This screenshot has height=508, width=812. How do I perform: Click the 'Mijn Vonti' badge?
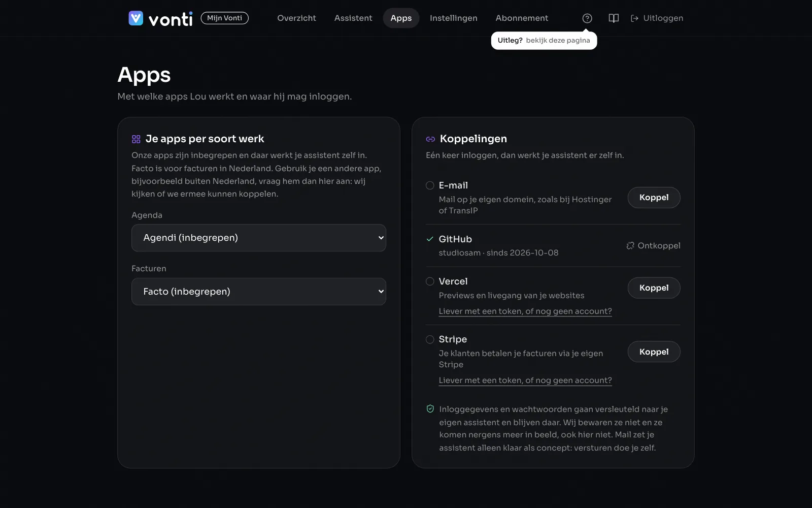click(x=225, y=18)
